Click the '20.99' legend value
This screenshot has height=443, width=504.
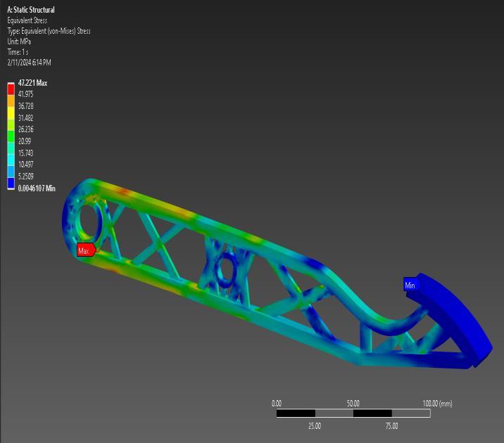(25, 141)
